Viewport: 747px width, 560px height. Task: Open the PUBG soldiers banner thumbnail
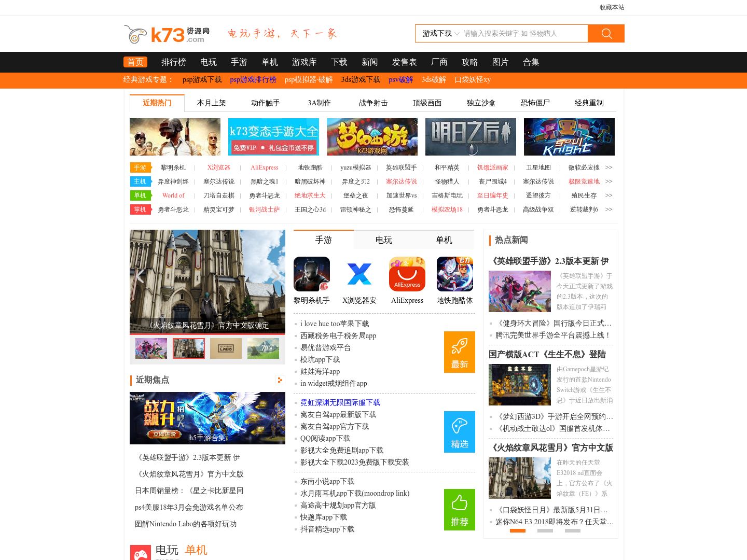[175, 137]
